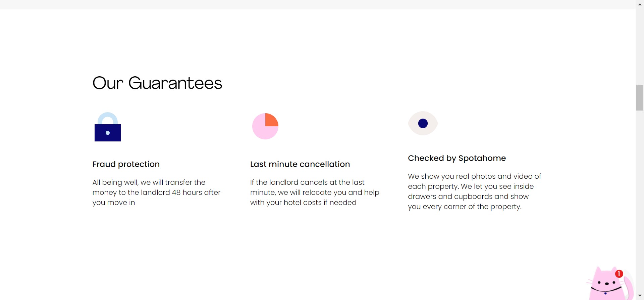Viewport: 644px width, 300px height.
Task: Click the eye icon above Checked by Spotahome
Action: 423,123
